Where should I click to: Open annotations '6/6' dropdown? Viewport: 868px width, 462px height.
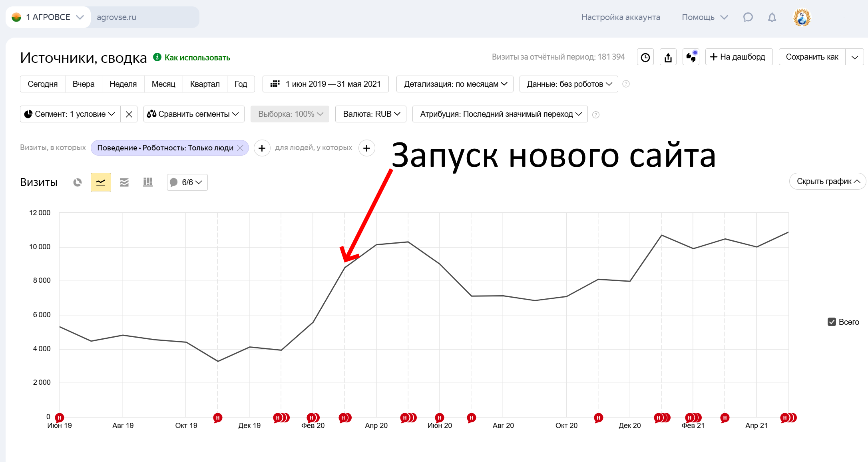[x=187, y=182]
